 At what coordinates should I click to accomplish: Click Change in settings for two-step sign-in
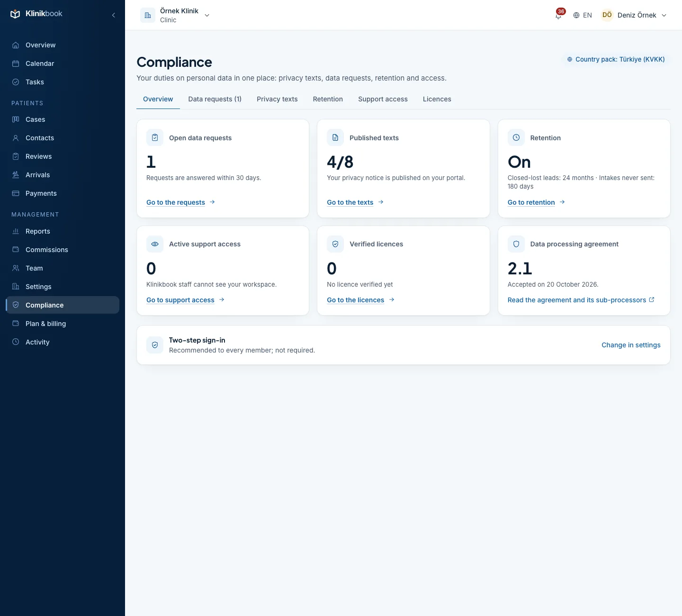pyautogui.click(x=631, y=345)
